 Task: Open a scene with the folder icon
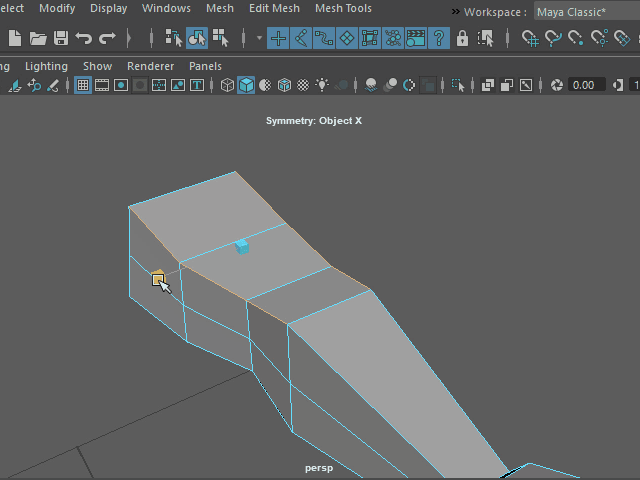point(38,38)
